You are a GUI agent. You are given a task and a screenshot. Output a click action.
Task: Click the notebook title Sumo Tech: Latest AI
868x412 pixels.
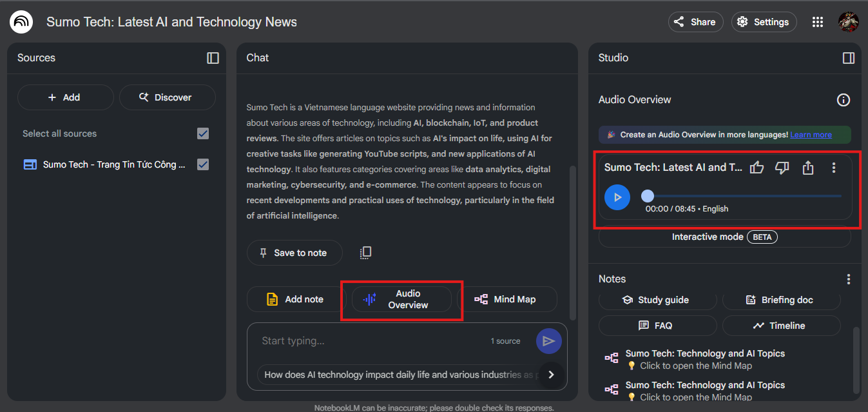click(x=171, y=22)
